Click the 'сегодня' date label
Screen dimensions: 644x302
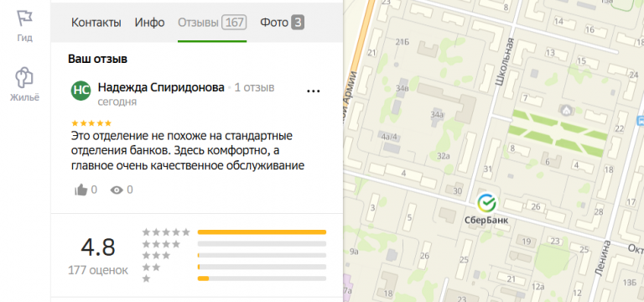point(117,102)
